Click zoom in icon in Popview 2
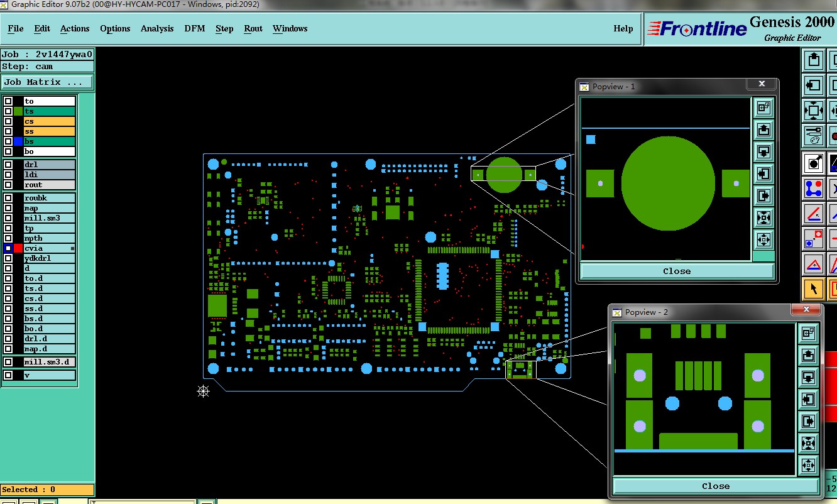The width and height of the screenshot is (837, 504). click(x=808, y=443)
